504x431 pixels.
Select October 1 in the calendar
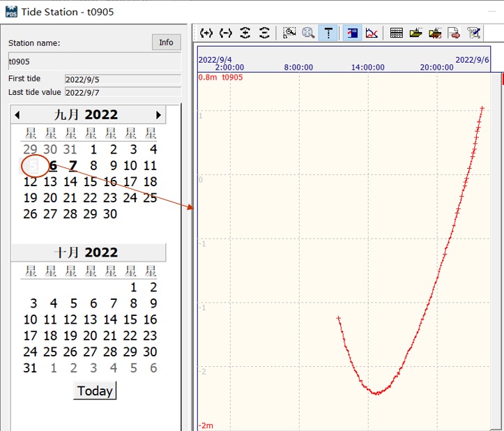pyautogui.click(x=133, y=287)
